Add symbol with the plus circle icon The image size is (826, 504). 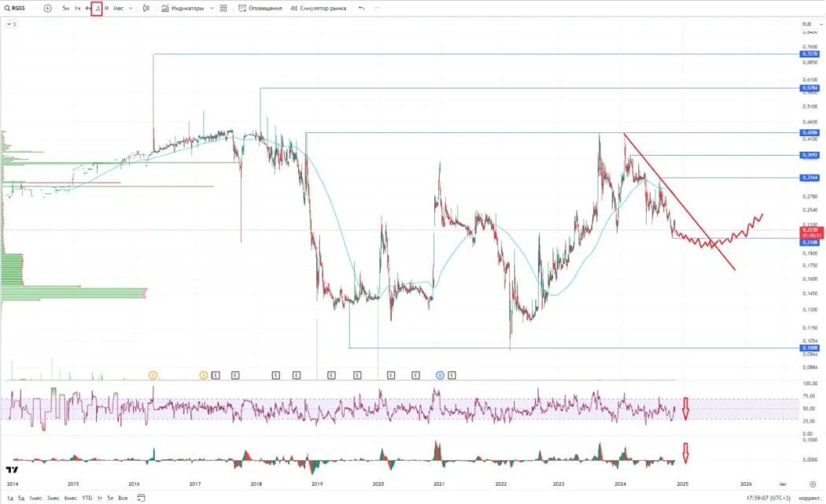point(47,9)
